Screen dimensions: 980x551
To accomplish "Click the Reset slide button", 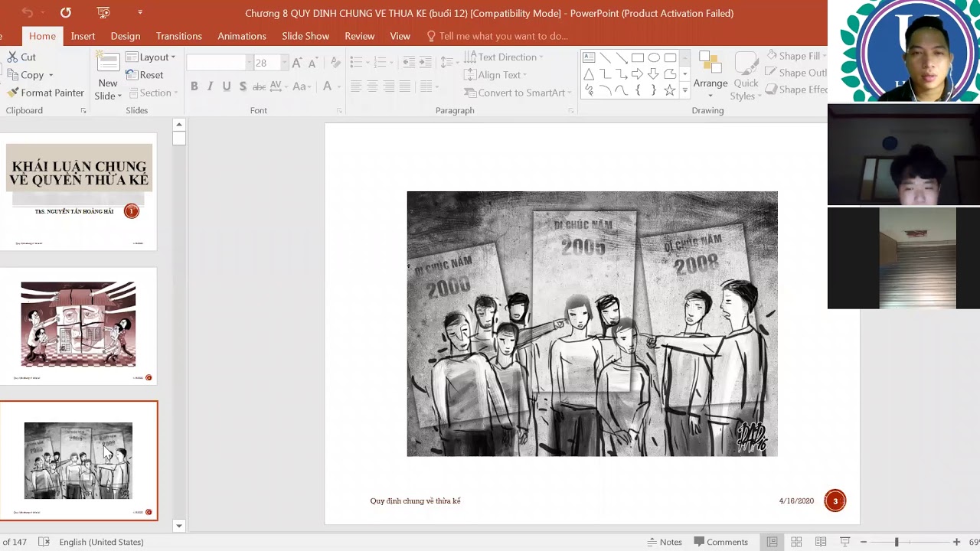I will coord(145,75).
